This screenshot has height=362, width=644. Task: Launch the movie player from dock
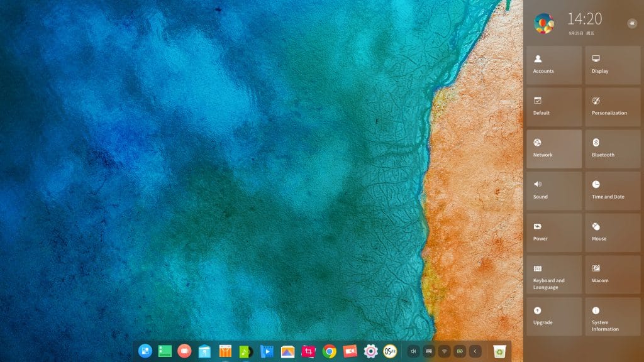coord(267,351)
